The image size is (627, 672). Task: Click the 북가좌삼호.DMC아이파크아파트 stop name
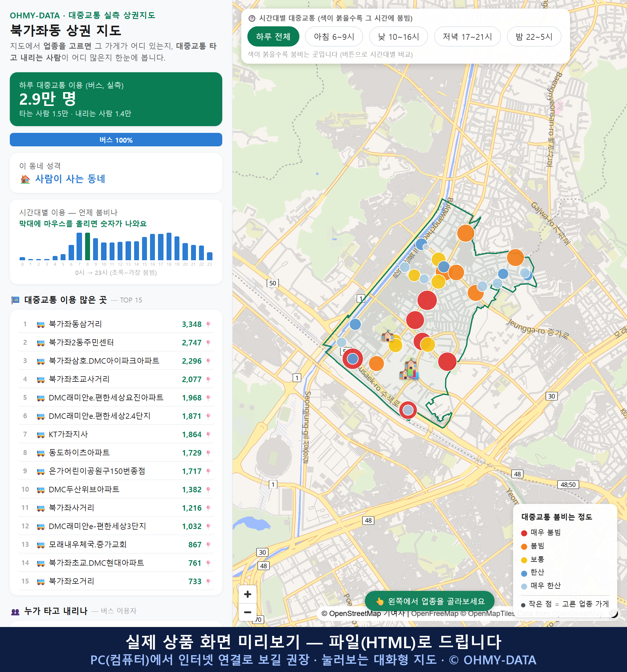pos(104,361)
